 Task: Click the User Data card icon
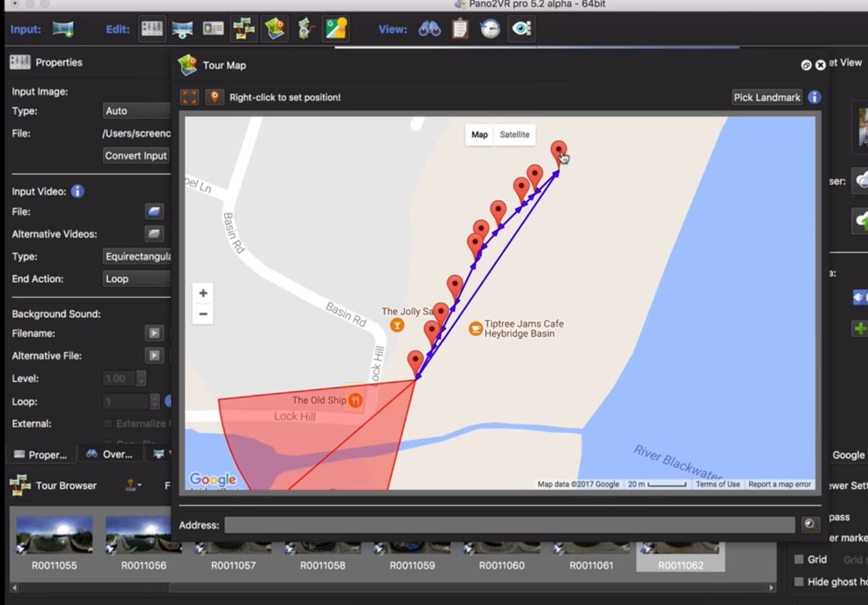213,29
